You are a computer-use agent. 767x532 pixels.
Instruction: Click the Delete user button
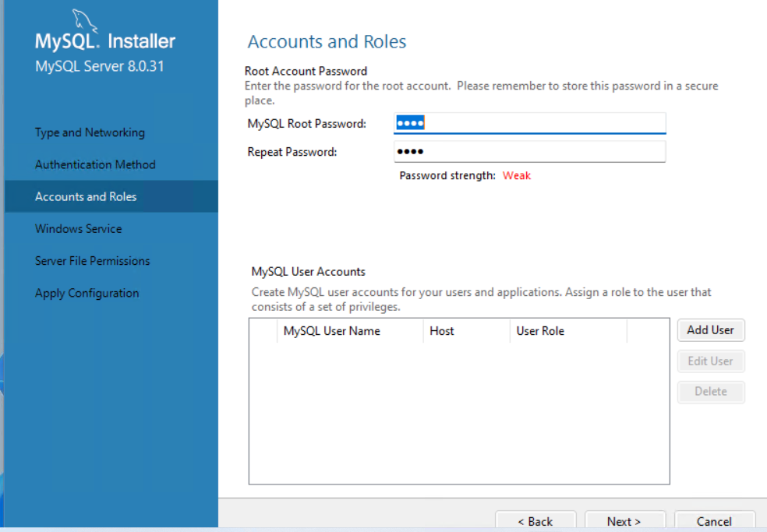710,392
